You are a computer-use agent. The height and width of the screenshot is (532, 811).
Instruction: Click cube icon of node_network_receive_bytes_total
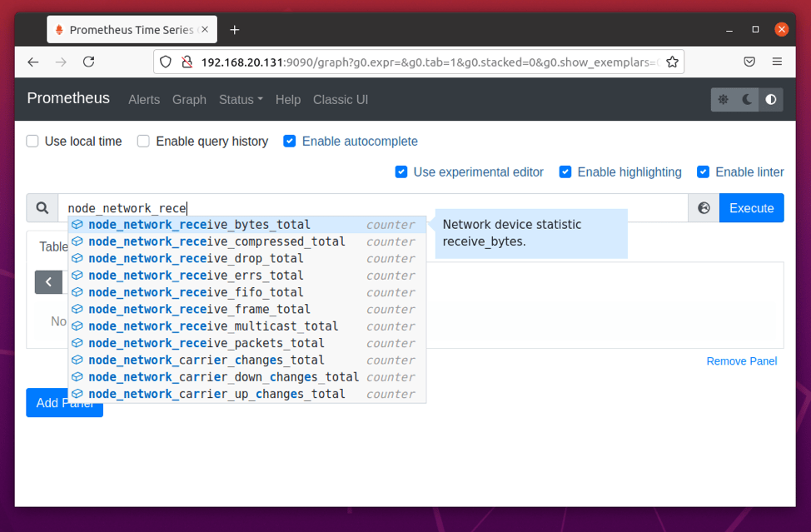tap(77, 225)
